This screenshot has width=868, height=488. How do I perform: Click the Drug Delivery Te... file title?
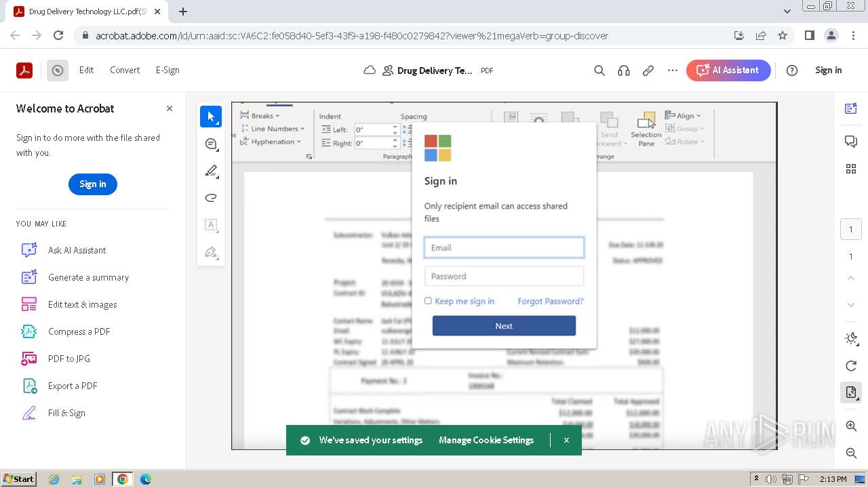[435, 70]
